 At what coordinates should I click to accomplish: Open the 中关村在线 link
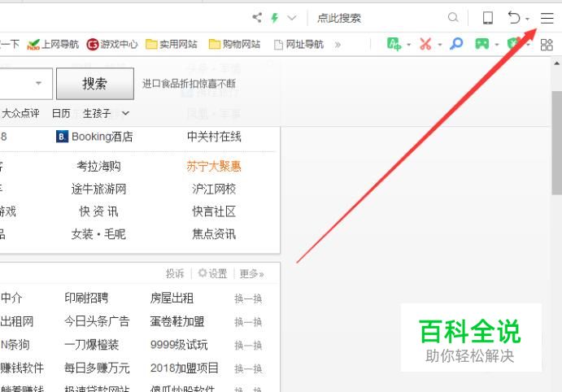click(214, 137)
